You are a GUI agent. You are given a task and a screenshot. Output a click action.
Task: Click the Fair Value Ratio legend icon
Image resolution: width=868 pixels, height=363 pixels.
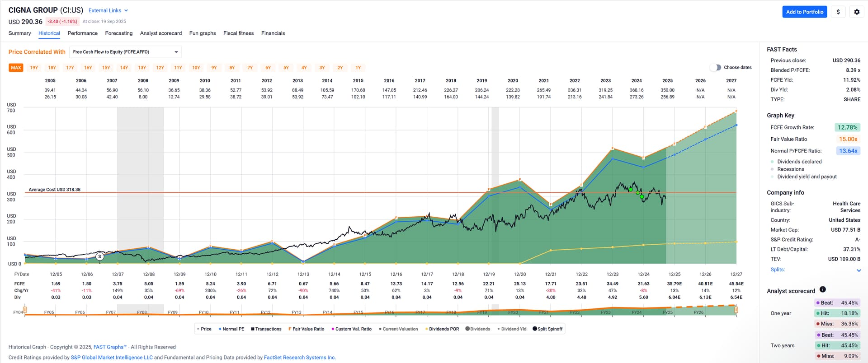tap(290, 329)
